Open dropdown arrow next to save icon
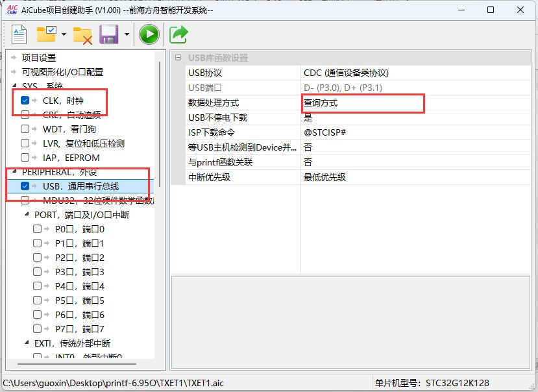This screenshot has width=538, height=392. 127,34
